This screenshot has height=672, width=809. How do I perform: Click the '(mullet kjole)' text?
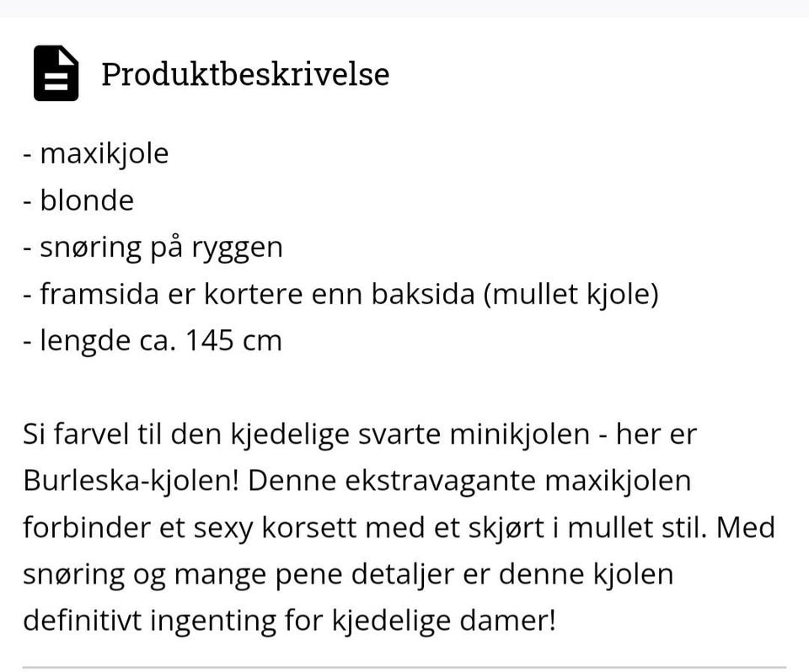571,295
